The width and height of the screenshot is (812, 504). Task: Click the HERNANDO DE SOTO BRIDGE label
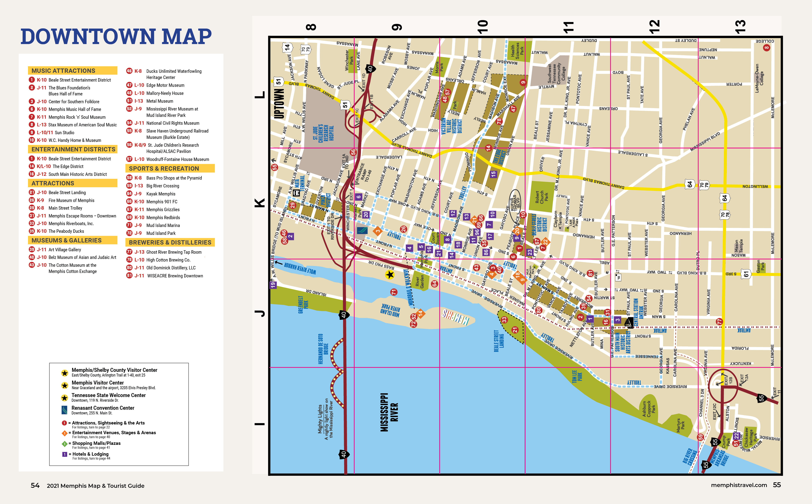323,349
